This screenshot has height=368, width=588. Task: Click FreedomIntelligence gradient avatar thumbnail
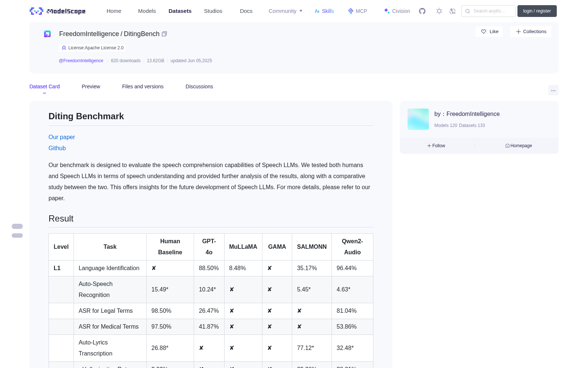(418, 119)
